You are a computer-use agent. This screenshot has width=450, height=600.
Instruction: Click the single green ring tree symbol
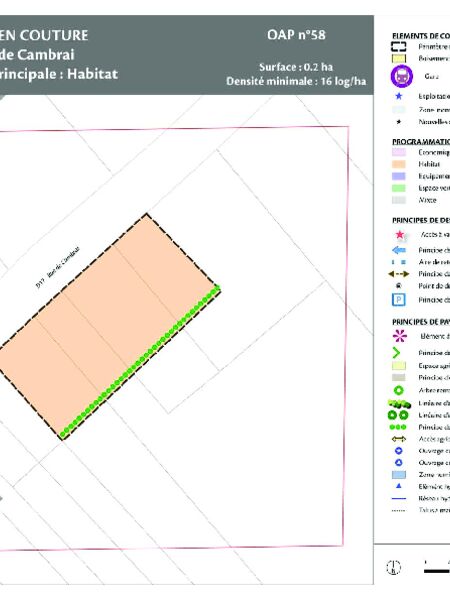pyautogui.click(x=399, y=390)
